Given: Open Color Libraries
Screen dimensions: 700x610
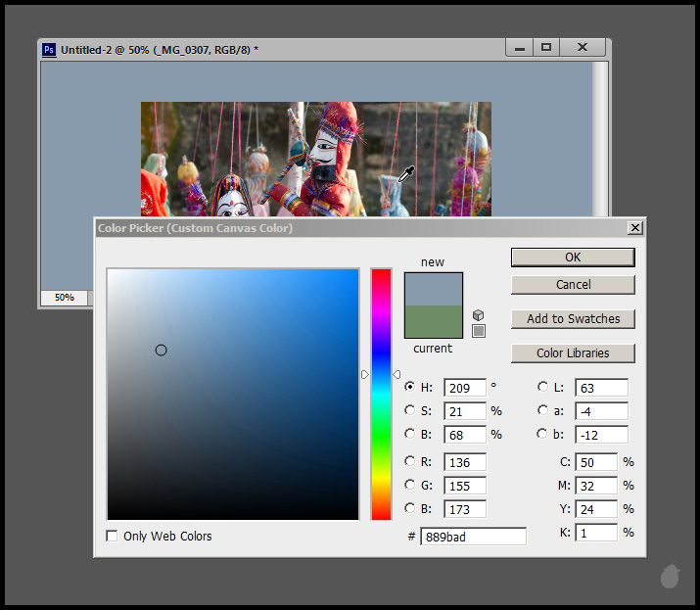Looking at the screenshot, I should [573, 353].
